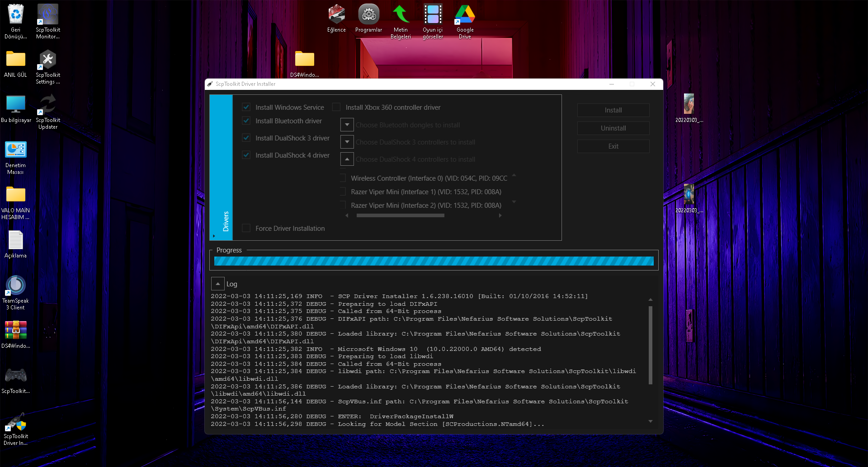This screenshot has height=467, width=868.
Task: Minimize the ScpToolkit Driver Installer window
Action: (611, 84)
